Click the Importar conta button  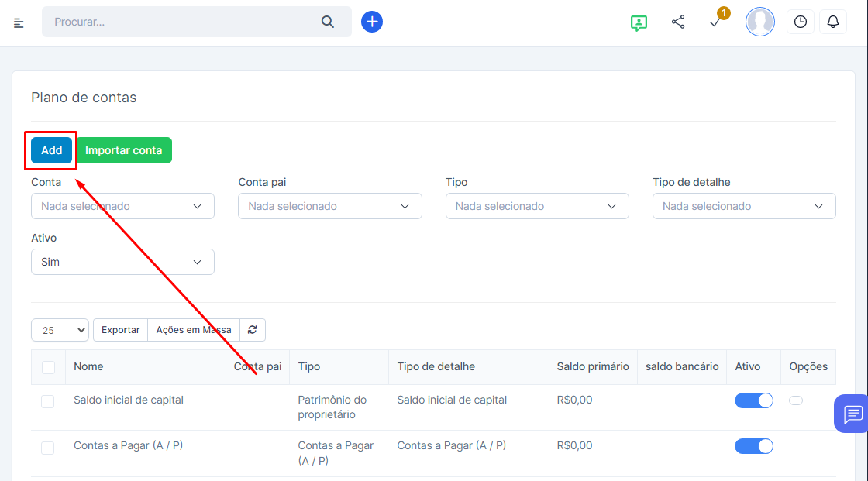(x=124, y=150)
